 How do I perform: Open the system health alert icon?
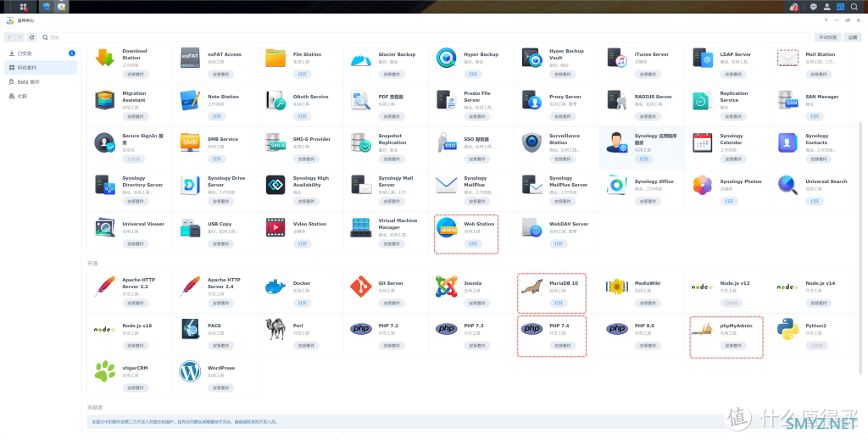coord(794,7)
